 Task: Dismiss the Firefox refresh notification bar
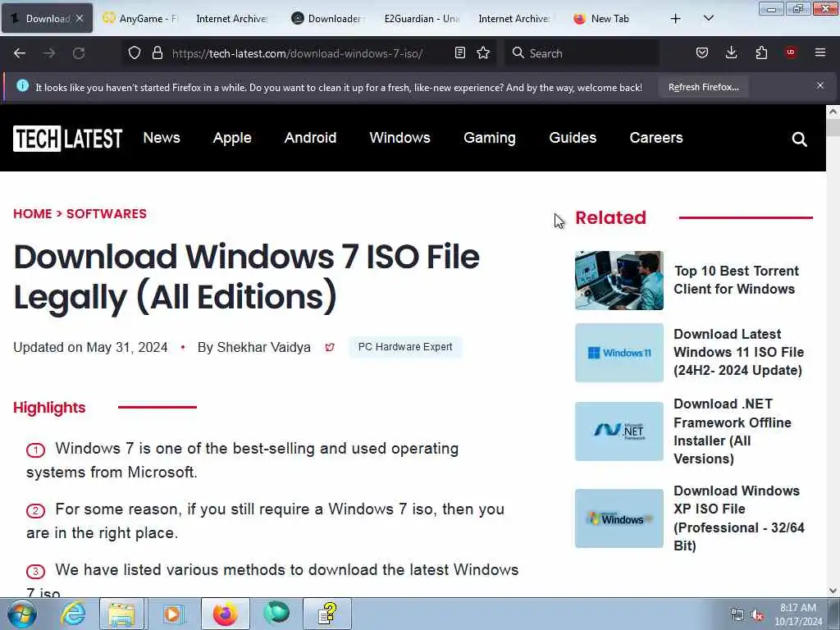[820, 85]
